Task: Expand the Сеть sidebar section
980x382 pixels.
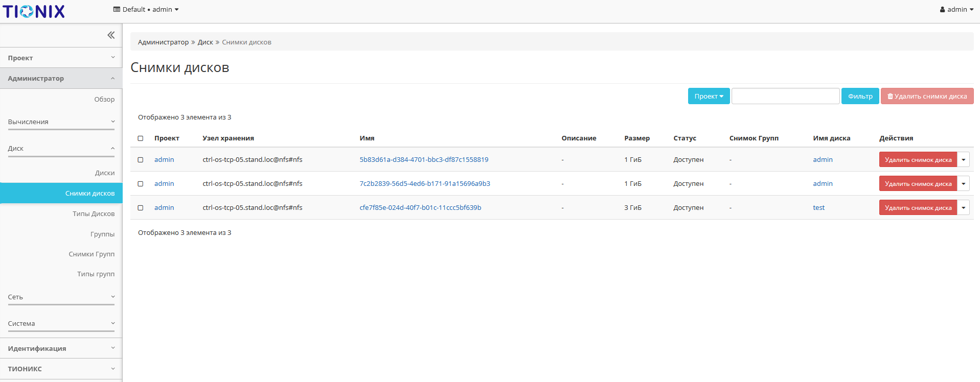Action: [x=61, y=297]
